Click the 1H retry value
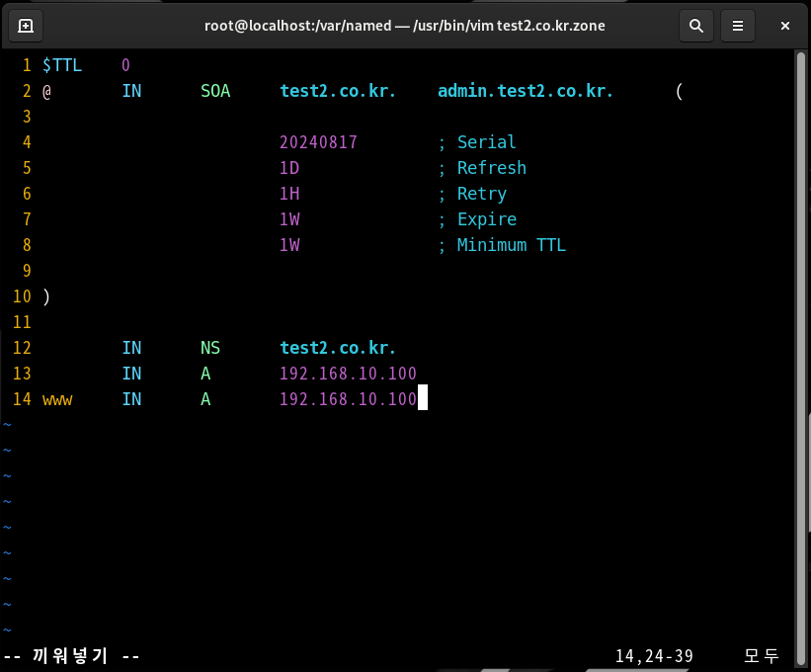This screenshot has height=672, width=811. [x=289, y=194]
